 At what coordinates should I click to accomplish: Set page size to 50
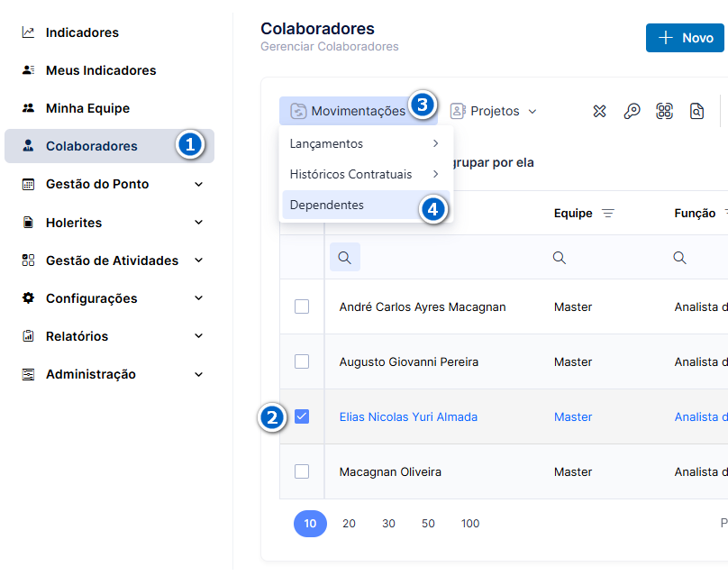point(428,524)
